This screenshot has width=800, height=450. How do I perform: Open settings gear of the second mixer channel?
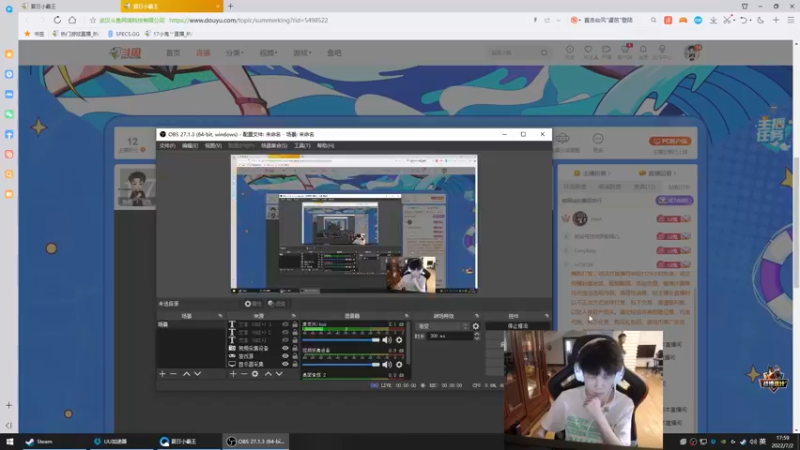pos(399,364)
